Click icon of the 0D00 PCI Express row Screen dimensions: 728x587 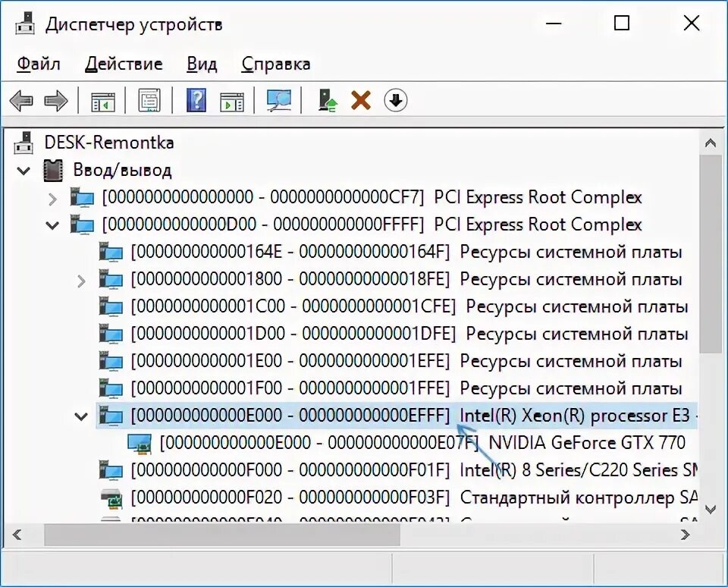click(82, 224)
